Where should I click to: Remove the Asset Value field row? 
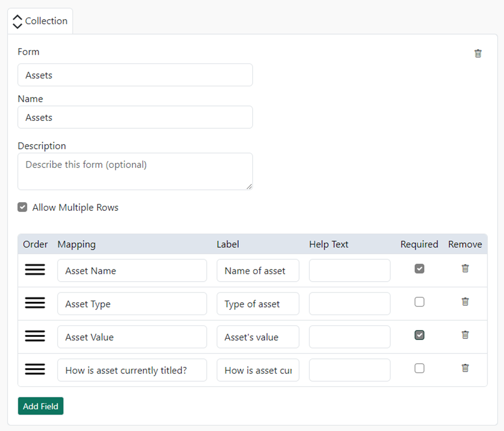465,335
